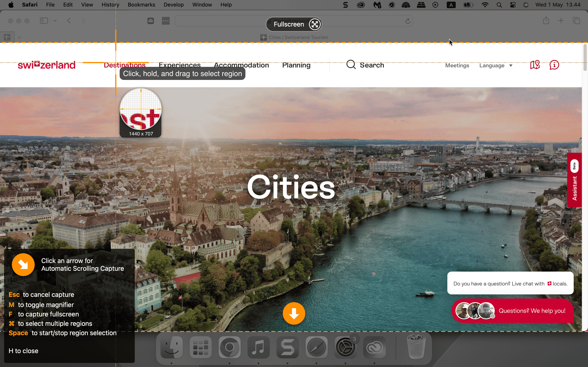
Task: Close the Fullscreen capture pill
Action: click(315, 24)
